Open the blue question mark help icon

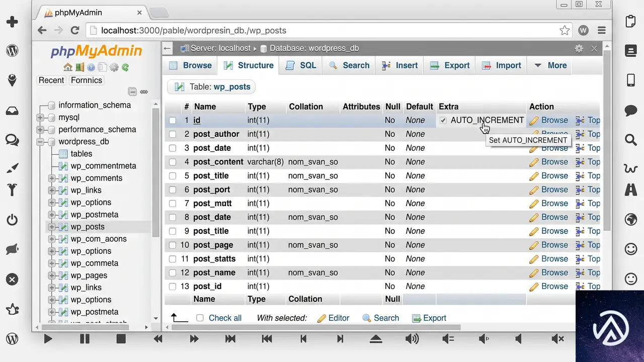tap(91, 67)
